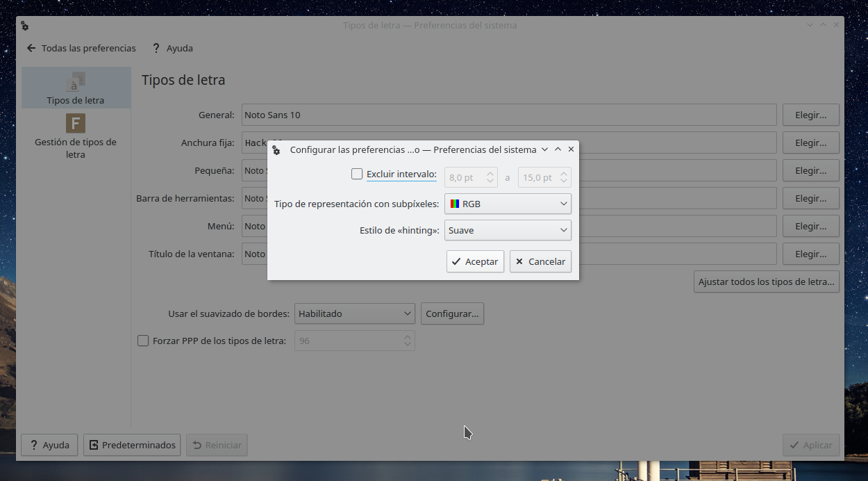Toggle Forzar PPP de los tipos de letra
868x481 pixels.
click(143, 341)
